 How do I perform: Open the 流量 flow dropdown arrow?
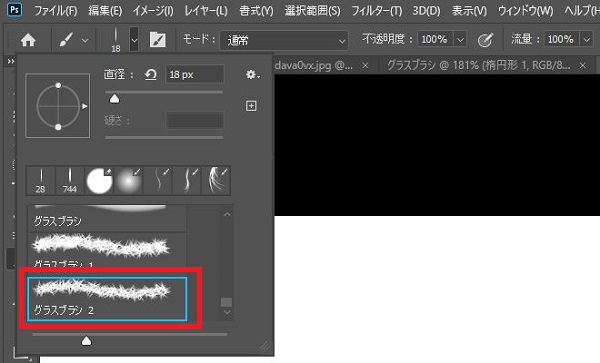587,40
